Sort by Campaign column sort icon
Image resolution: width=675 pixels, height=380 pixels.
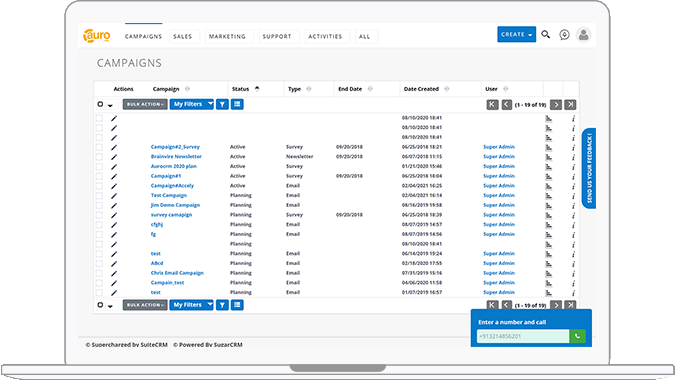187,89
